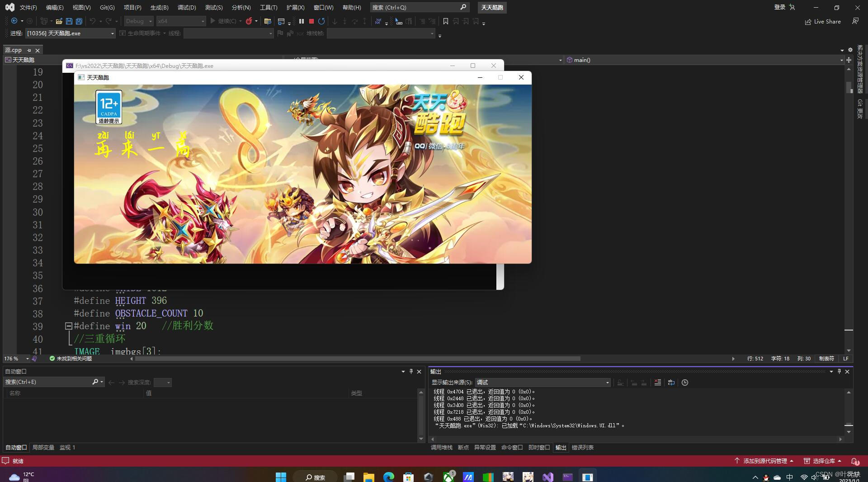Open the 工具(T) menu
Viewport: 868px width, 482px height.
[269, 7]
